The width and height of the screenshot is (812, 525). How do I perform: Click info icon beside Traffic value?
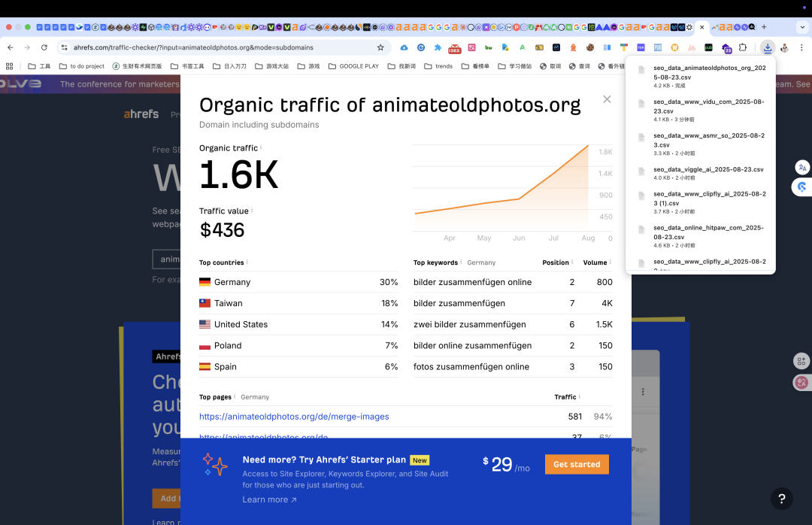252,210
